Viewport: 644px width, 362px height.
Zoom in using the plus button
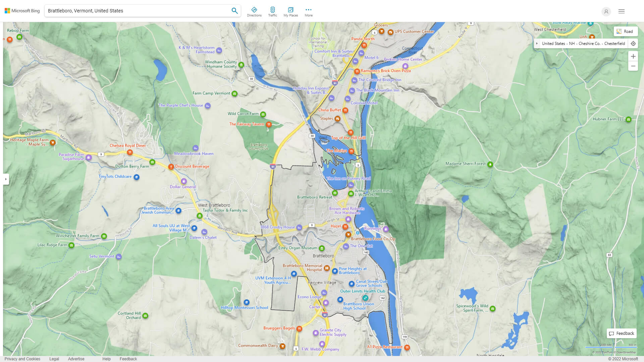pos(633,56)
